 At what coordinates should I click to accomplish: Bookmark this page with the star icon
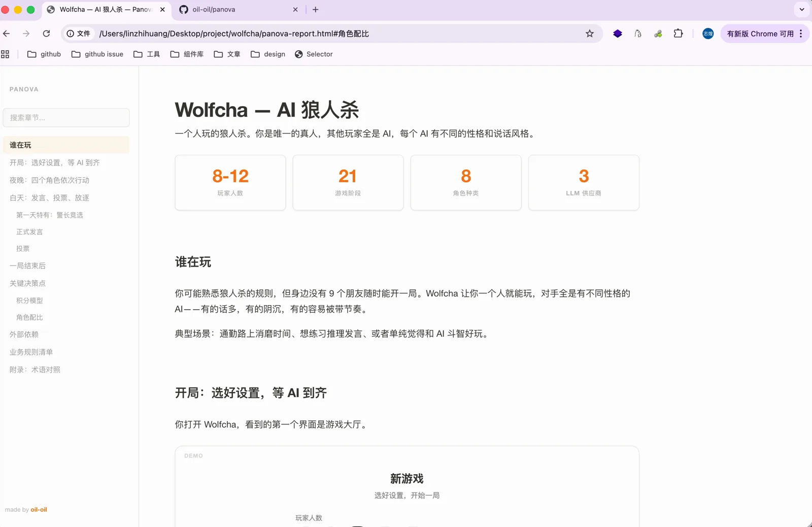pyautogui.click(x=590, y=34)
